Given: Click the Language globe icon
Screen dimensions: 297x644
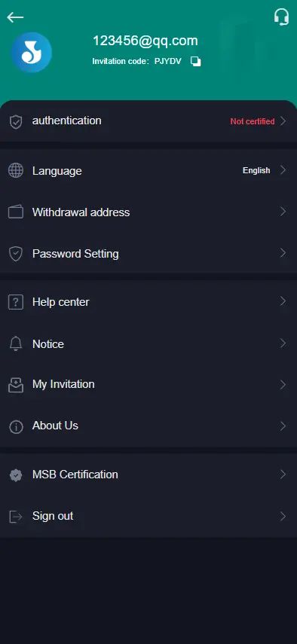Looking at the screenshot, I should [16, 170].
